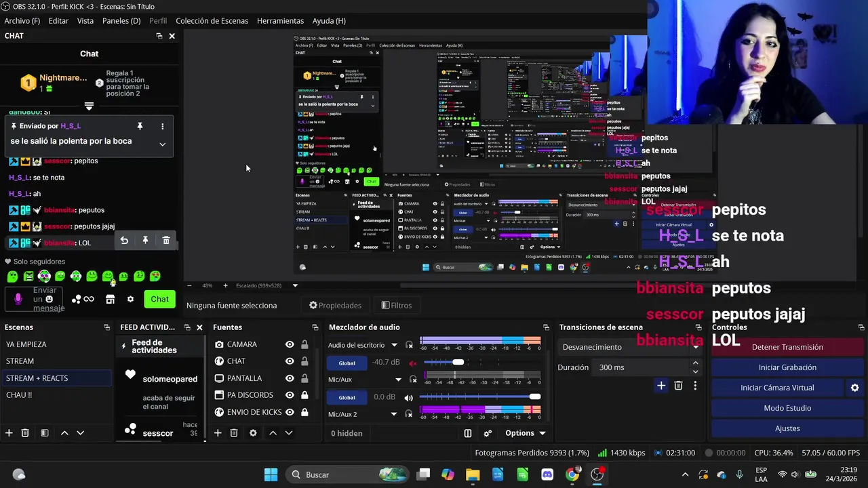The height and width of the screenshot is (488, 868).
Task: Undock the Escenas panel
Action: (106, 327)
